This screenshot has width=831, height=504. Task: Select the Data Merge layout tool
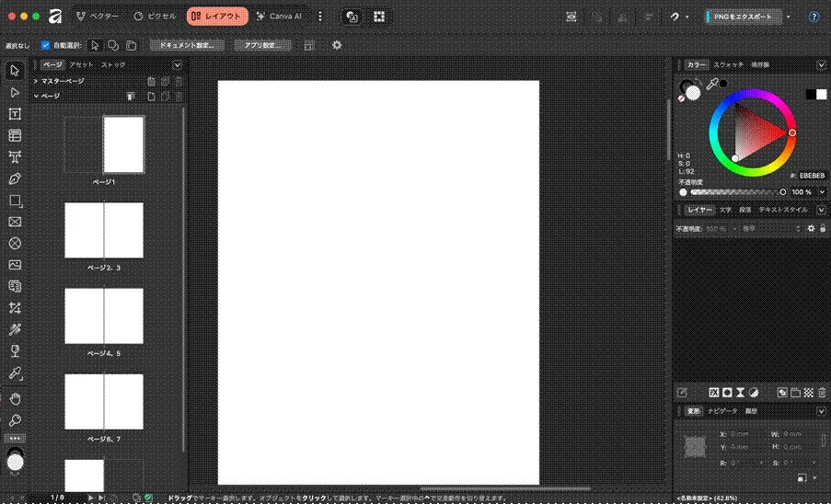[x=15, y=286]
